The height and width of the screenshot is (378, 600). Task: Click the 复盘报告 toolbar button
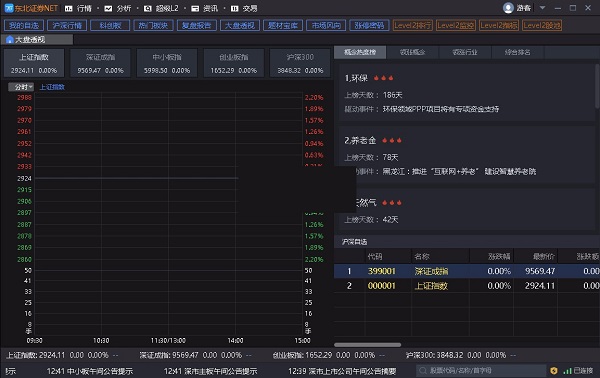(197, 25)
